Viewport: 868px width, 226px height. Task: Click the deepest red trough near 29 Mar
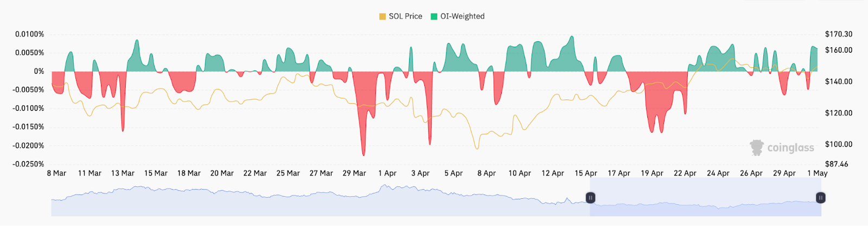click(x=363, y=154)
